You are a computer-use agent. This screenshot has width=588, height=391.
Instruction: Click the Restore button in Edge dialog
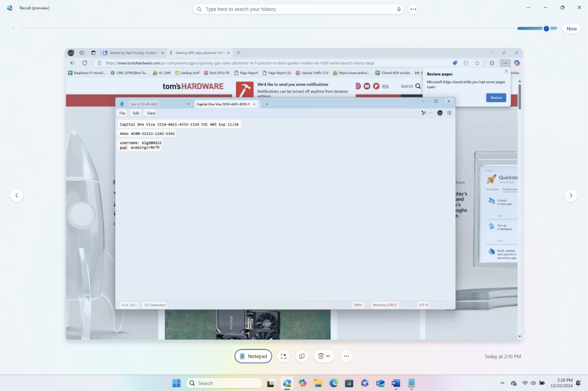(x=496, y=97)
